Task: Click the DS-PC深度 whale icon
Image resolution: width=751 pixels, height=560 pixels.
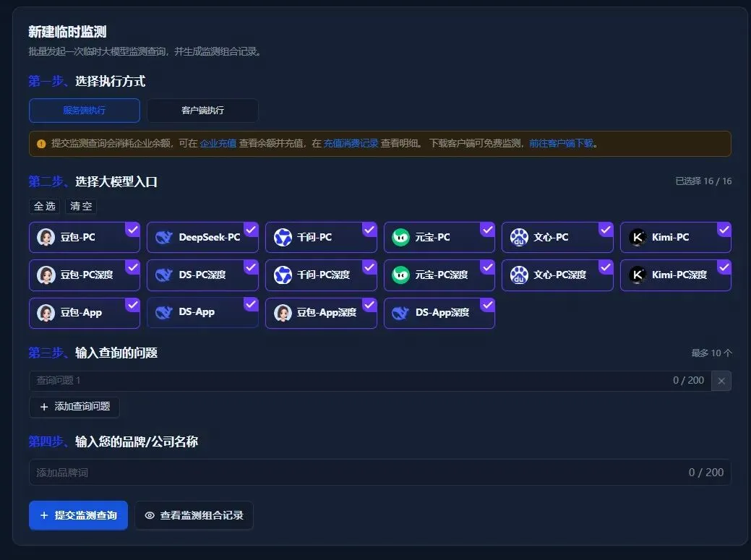Action: tap(164, 275)
